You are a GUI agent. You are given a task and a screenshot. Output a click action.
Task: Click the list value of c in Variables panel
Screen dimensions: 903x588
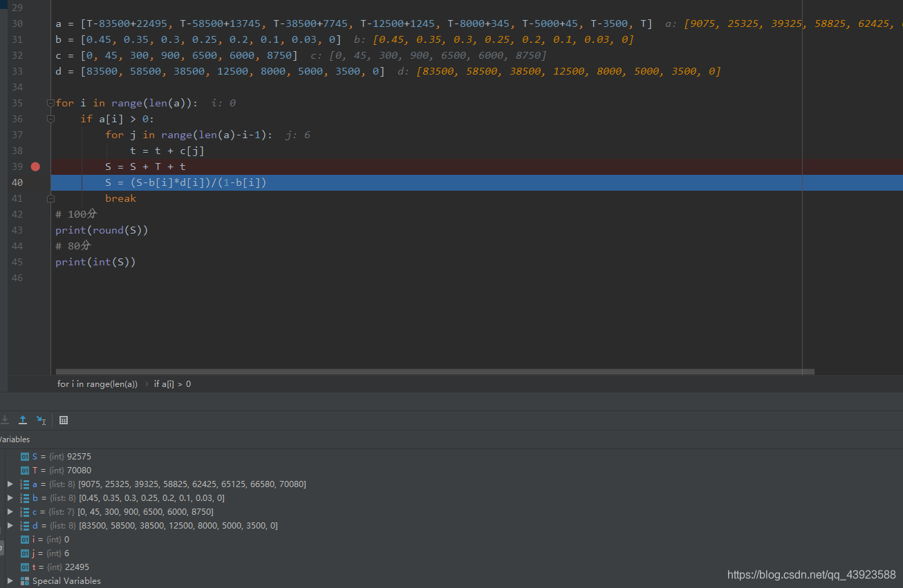[x=146, y=512]
